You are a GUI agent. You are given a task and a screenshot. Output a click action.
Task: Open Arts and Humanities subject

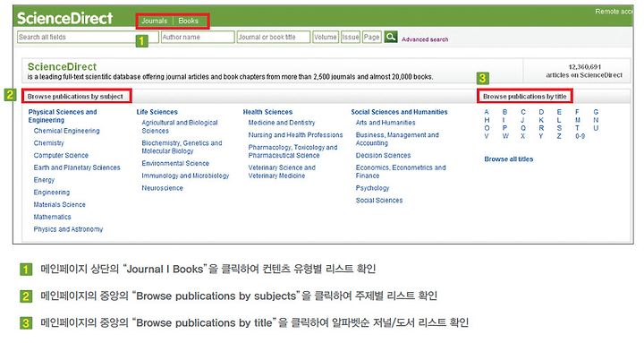[386, 123]
